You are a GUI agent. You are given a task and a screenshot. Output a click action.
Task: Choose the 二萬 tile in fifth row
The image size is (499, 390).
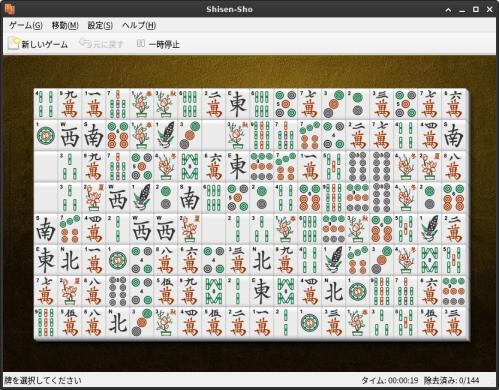[454, 229]
